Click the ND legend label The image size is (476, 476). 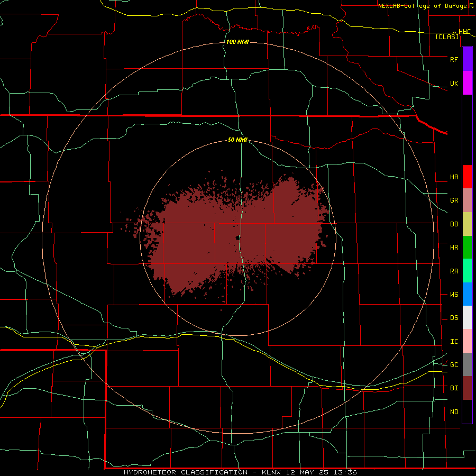[454, 412]
